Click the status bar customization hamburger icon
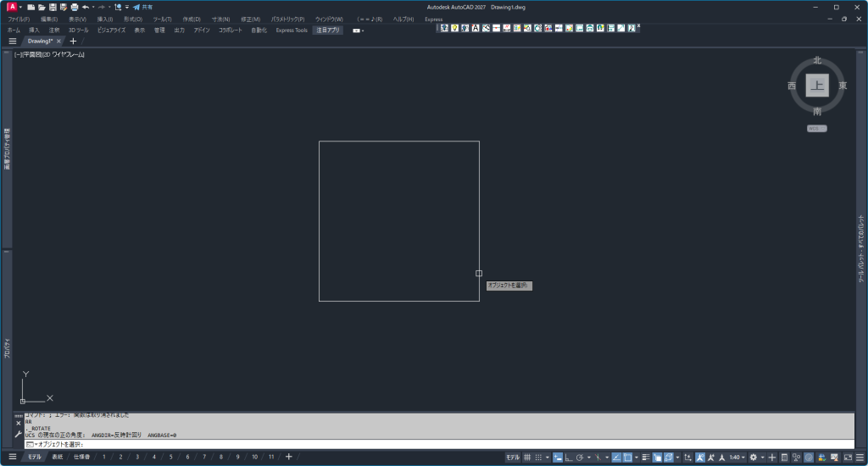This screenshot has height=466, width=868. click(x=859, y=458)
